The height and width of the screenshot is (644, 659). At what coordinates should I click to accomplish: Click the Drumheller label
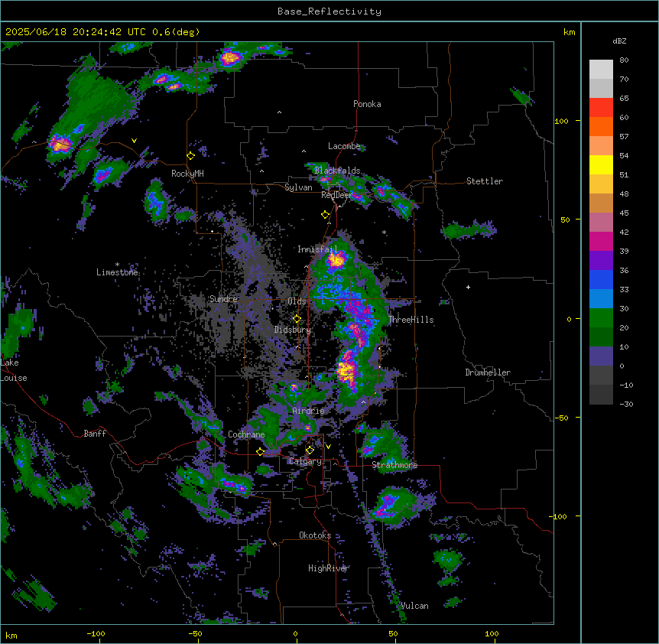click(488, 372)
